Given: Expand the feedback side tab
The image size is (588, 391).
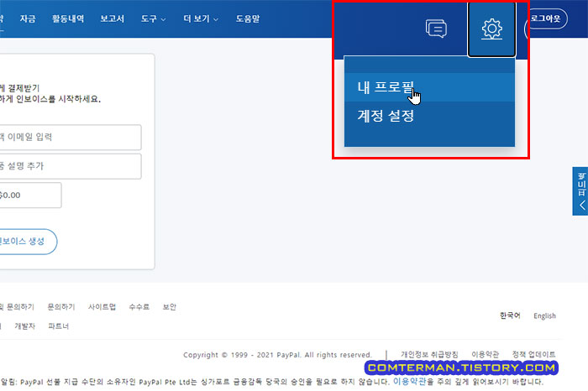Looking at the screenshot, I should point(580,191).
